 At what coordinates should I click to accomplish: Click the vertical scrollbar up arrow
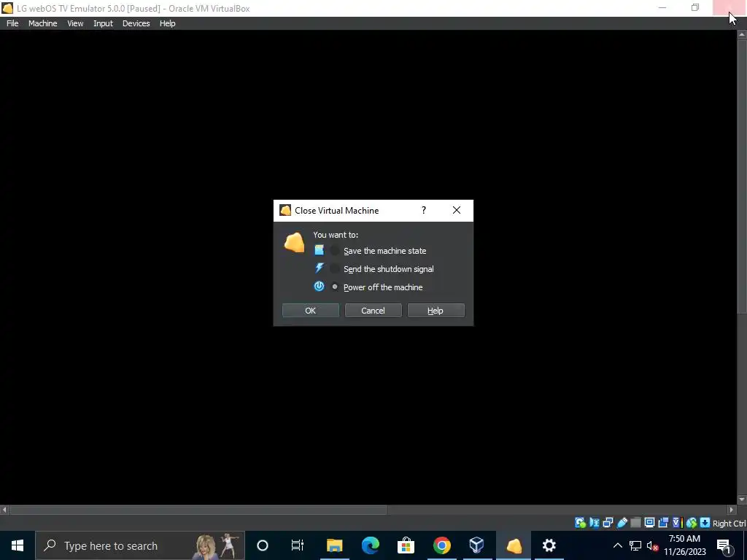[x=742, y=34]
